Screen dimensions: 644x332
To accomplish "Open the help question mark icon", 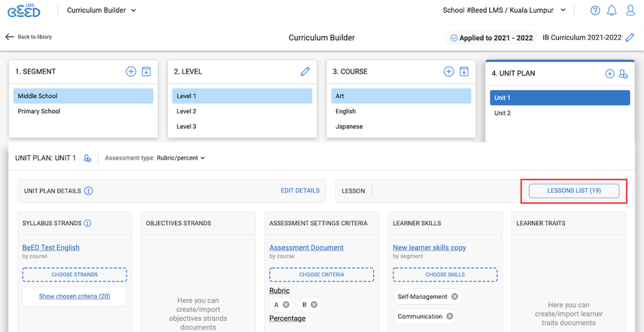I will click(595, 11).
